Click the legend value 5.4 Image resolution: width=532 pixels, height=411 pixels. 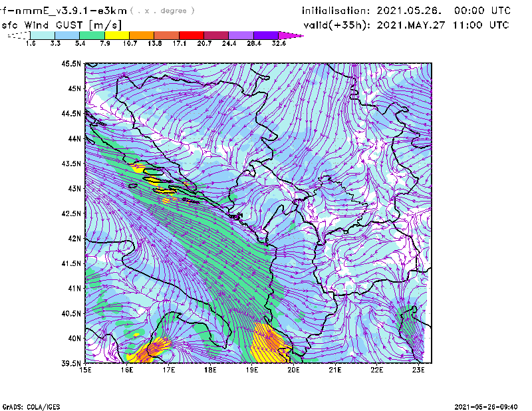[x=80, y=43]
